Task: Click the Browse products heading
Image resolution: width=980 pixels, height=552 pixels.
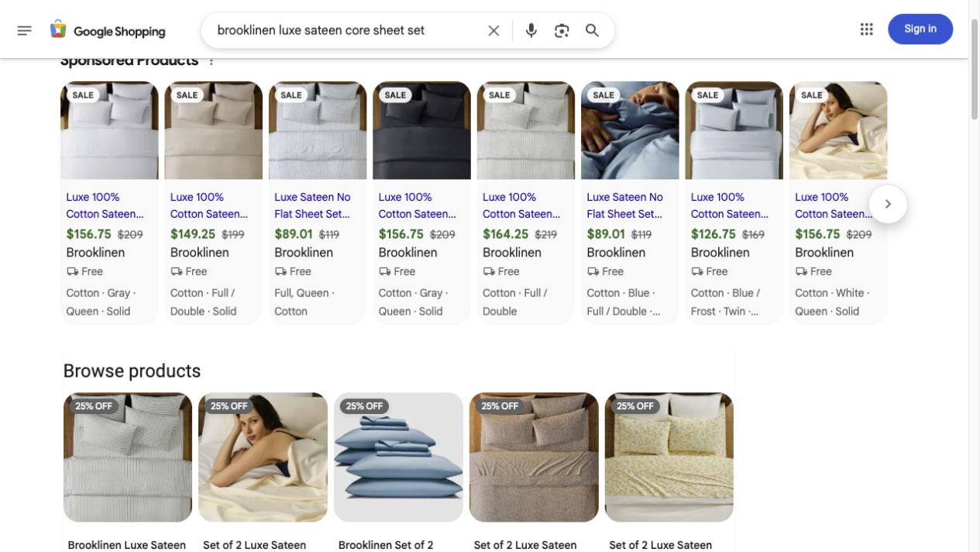Action: pyautogui.click(x=132, y=371)
